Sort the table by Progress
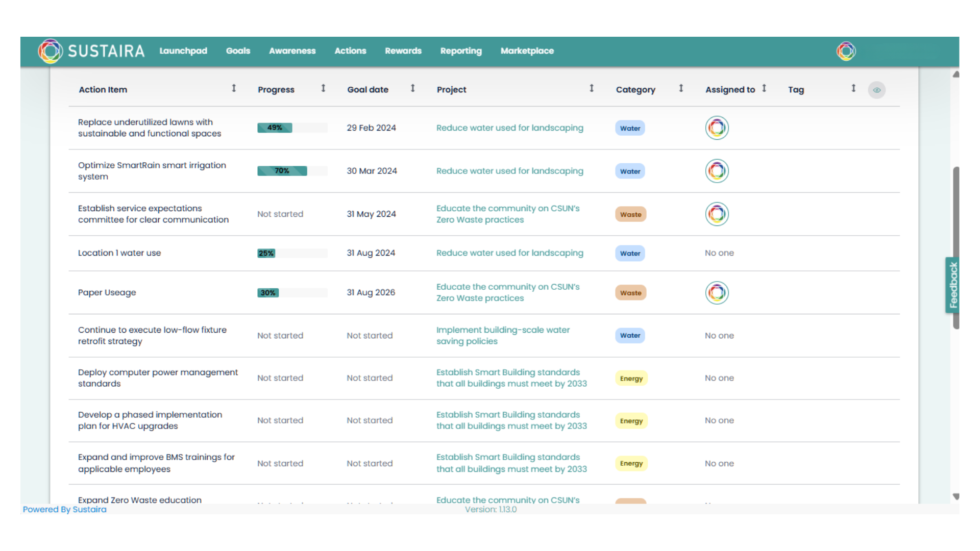The height and width of the screenshot is (551, 980). [323, 88]
